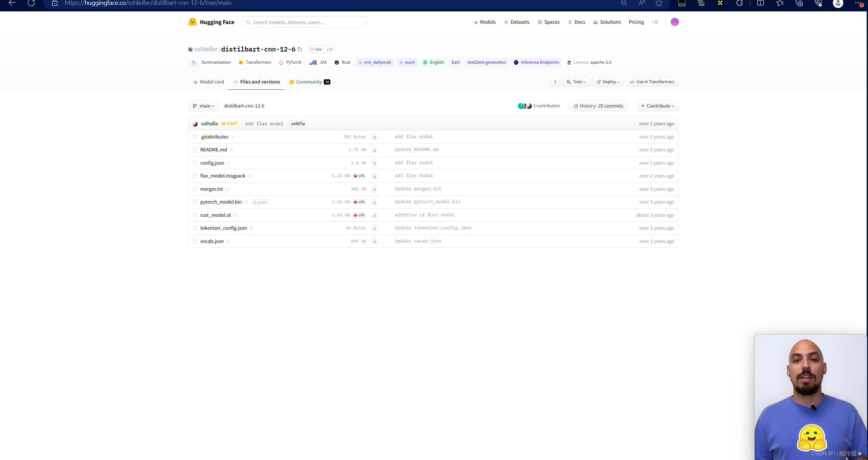This screenshot has height=460, width=868.
Task: Open the Deploy dropdown
Action: tap(608, 82)
